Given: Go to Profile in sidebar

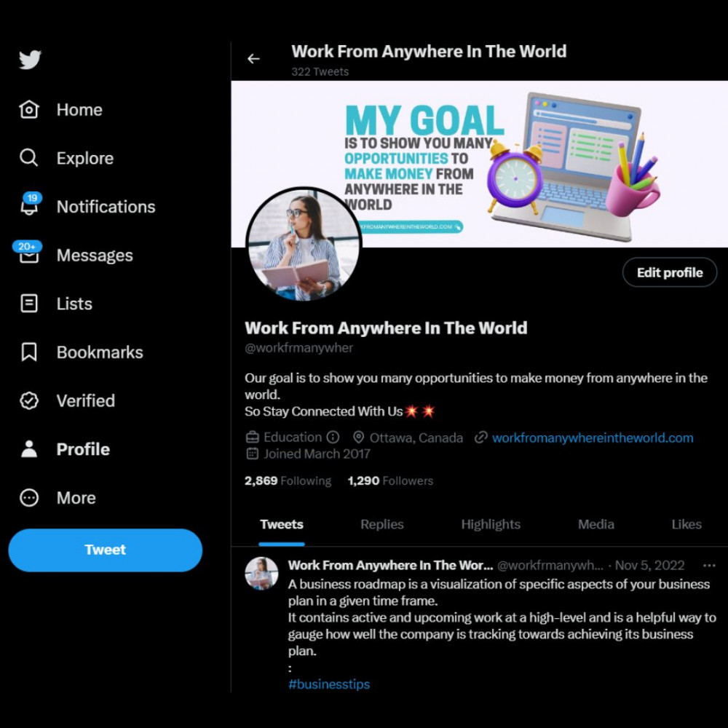Looking at the screenshot, I should 65,449.
